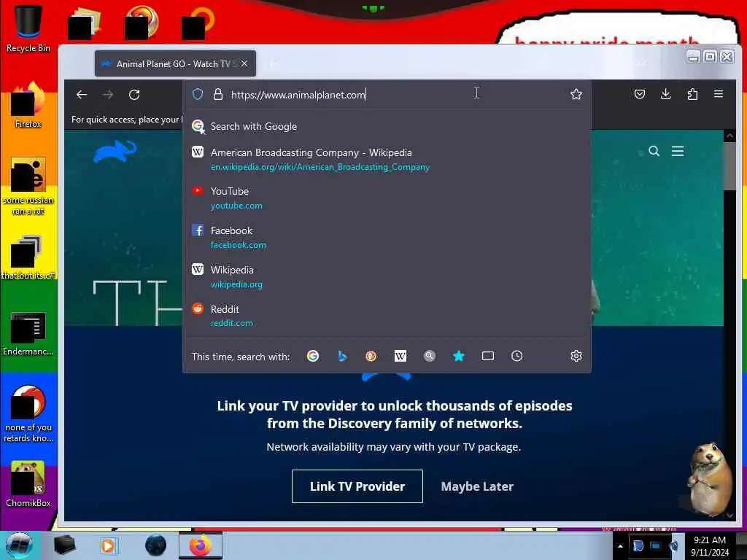Close the Animal Planet GO tab

click(x=244, y=64)
